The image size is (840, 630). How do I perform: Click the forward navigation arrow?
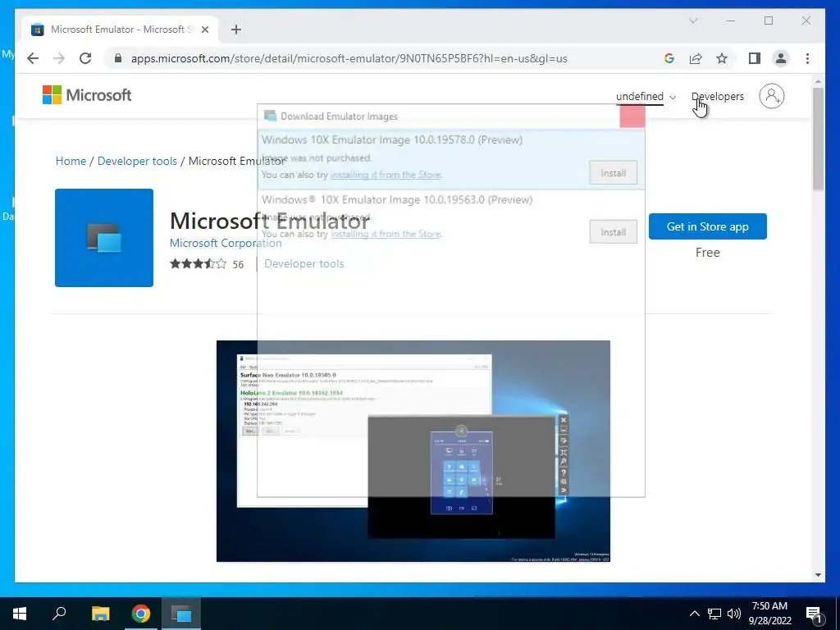59,58
